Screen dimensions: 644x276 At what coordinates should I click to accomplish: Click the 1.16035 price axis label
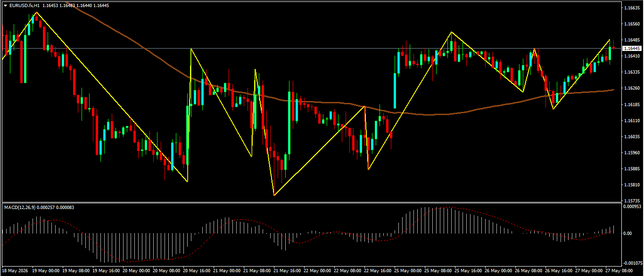click(x=631, y=137)
